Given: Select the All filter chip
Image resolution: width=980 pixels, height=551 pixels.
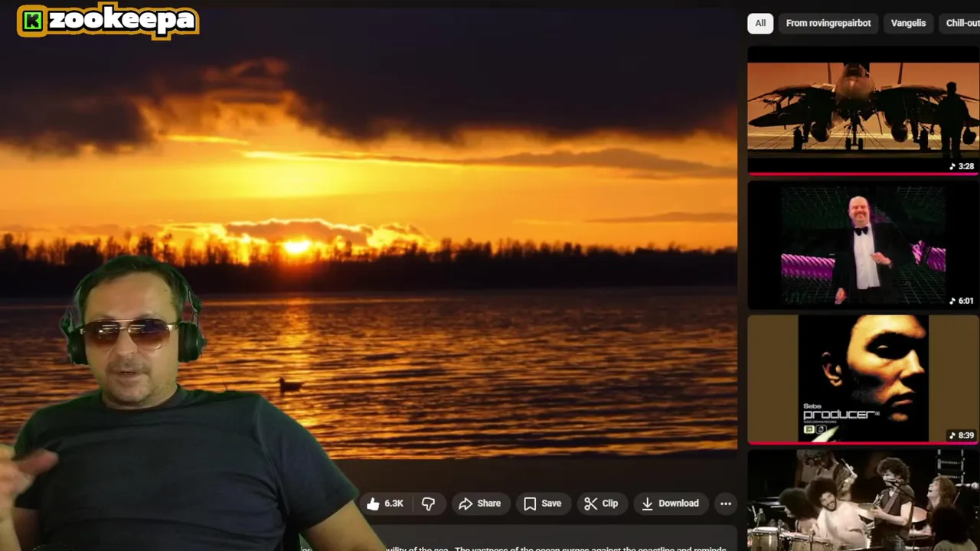Looking at the screenshot, I should 760,23.
